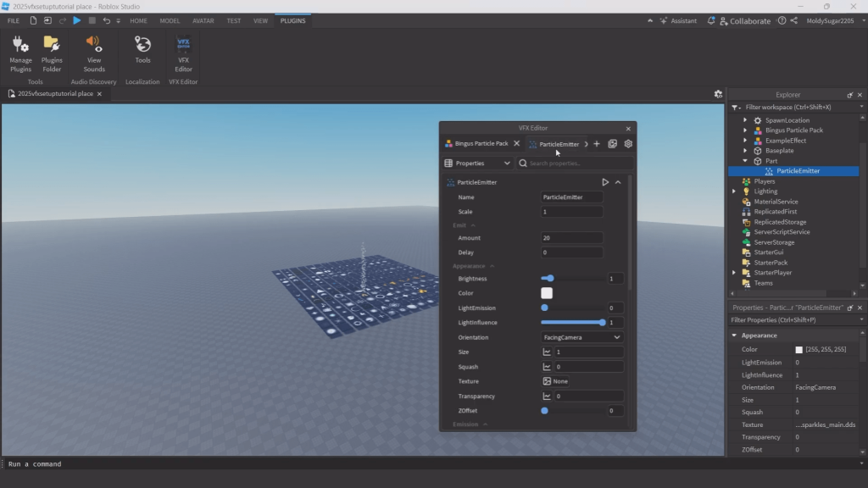Open the VIEW ribbon tab
The width and height of the screenshot is (868, 488).
coord(260,20)
